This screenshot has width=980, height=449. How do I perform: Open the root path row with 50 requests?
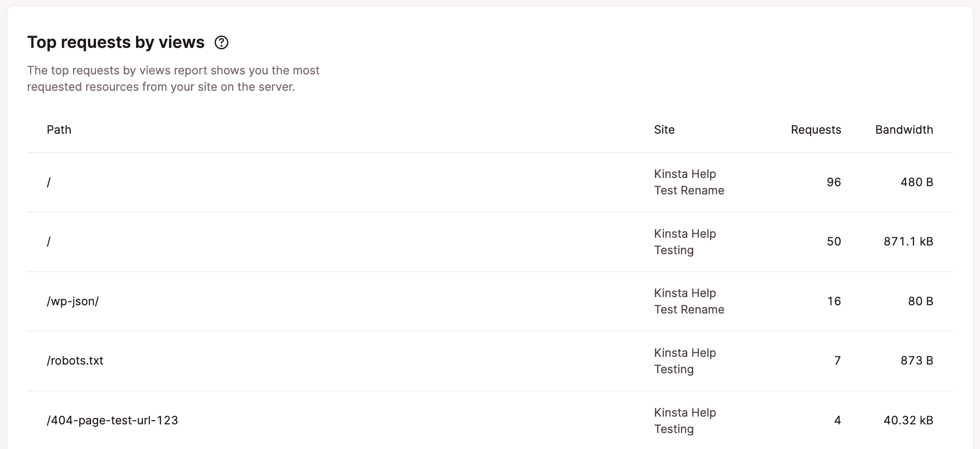pyautogui.click(x=490, y=242)
